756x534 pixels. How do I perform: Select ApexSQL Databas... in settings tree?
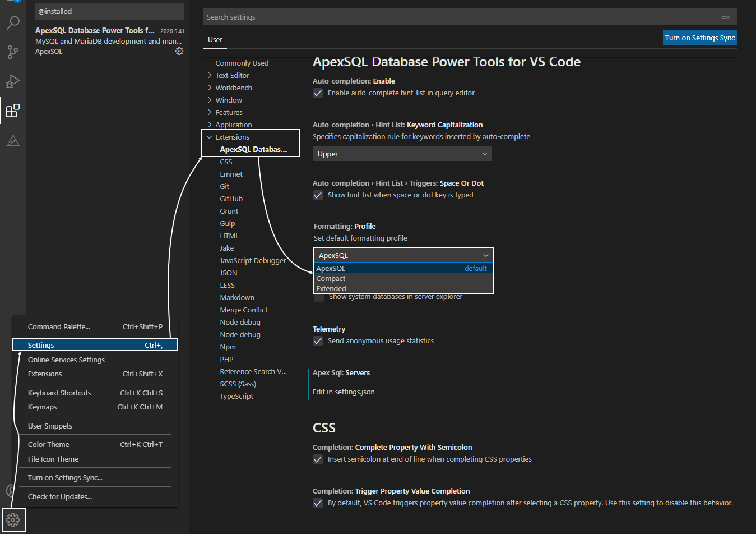(253, 149)
